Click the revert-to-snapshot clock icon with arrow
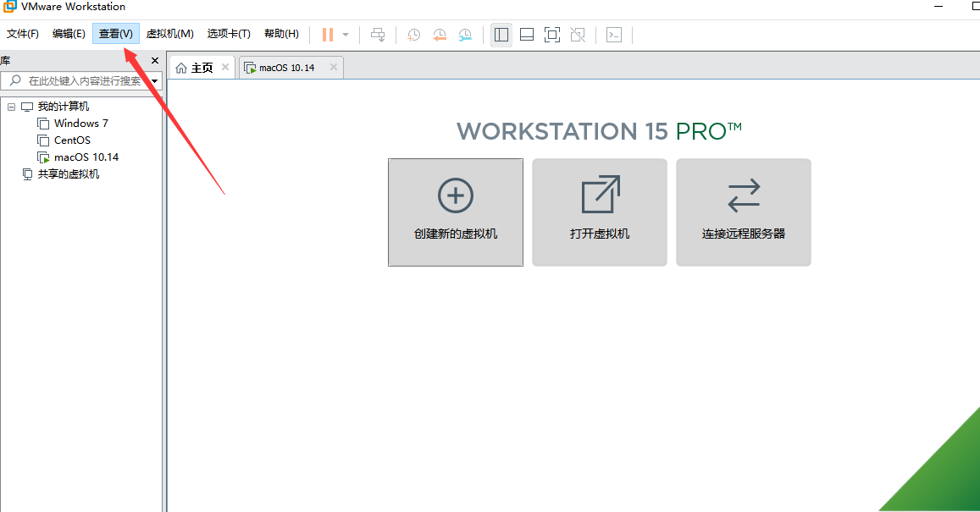980x512 pixels. (x=440, y=35)
